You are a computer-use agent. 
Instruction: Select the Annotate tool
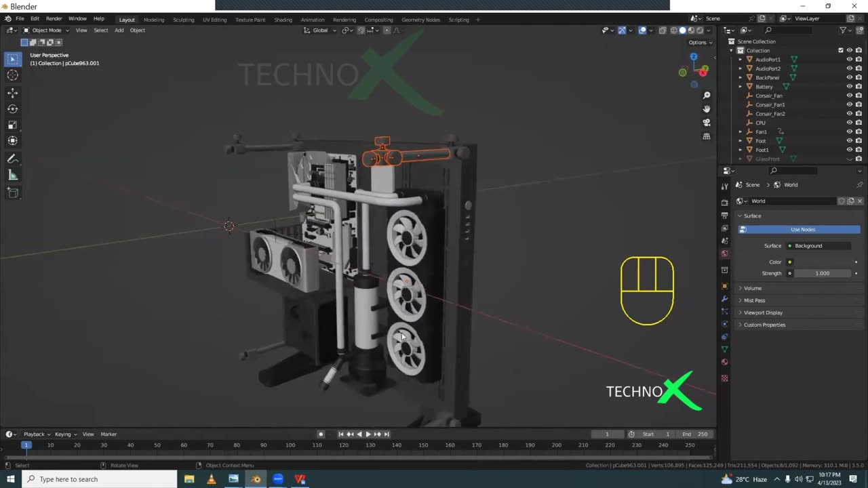tap(12, 159)
